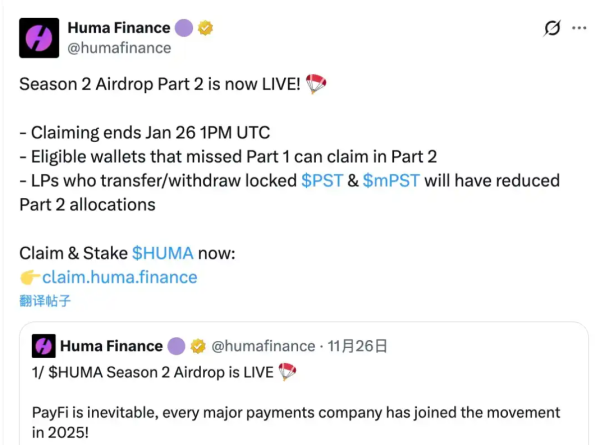This screenshot has height=445, width=600.
Task: Open the 11月26日 timestamp of the quoted post
Action: [357, 346]
